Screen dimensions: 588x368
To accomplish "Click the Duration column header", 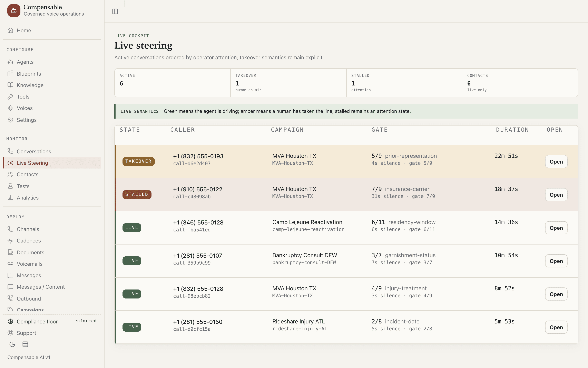I will coord(512,130).
